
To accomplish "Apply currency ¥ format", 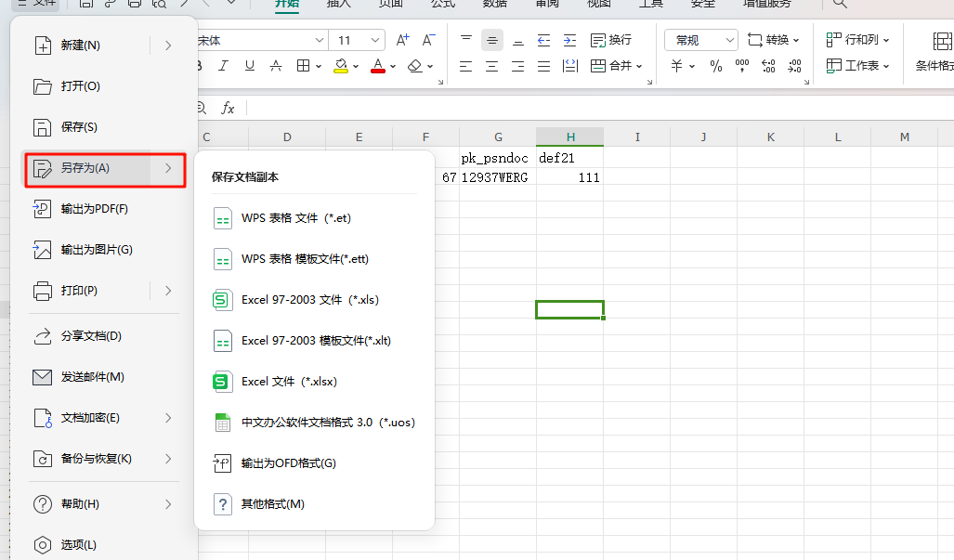I will pos(676,66).
